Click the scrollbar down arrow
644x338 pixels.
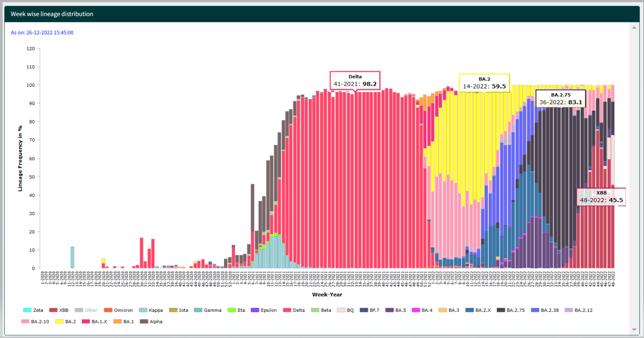(634, 329)
